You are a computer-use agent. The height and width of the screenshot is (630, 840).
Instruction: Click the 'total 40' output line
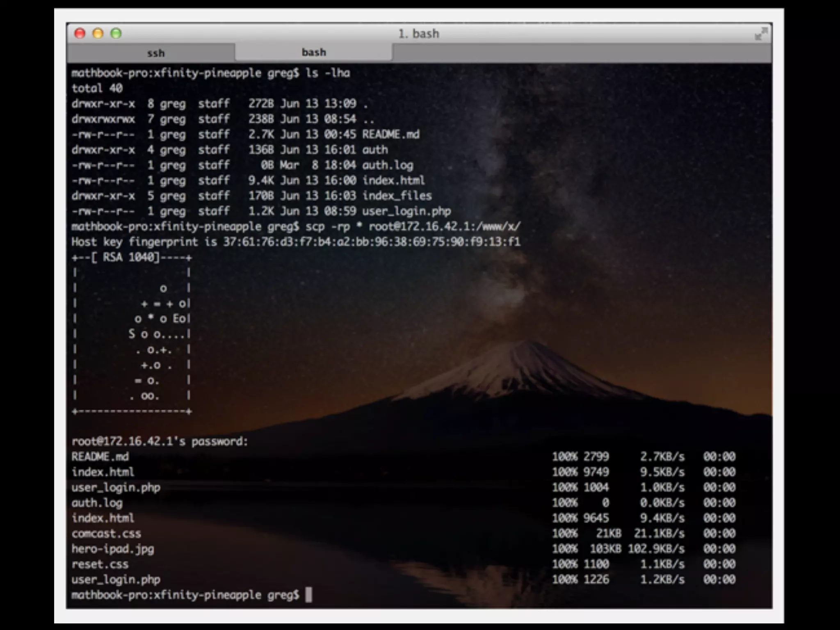tap(97, 88)
